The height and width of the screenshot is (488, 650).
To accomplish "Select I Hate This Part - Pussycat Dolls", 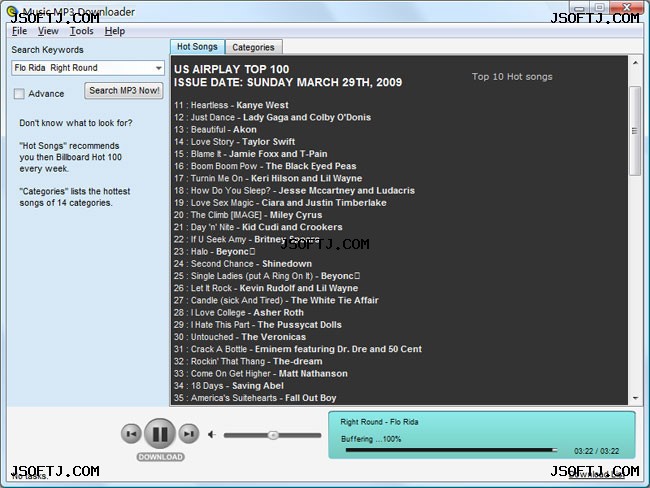I will tap(258, 325).
